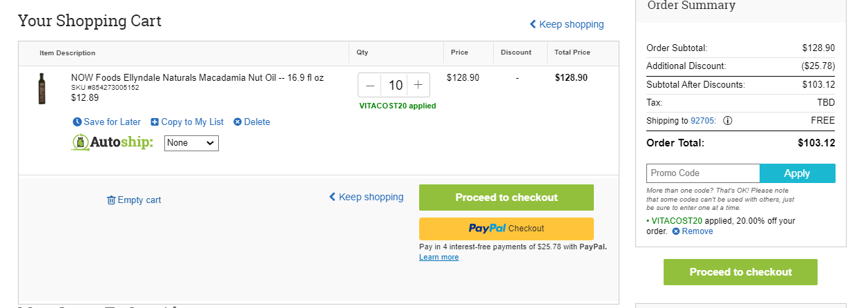Click the Save for Later clock icon
This screenshot has height=308, width=868.
[77, 122]
